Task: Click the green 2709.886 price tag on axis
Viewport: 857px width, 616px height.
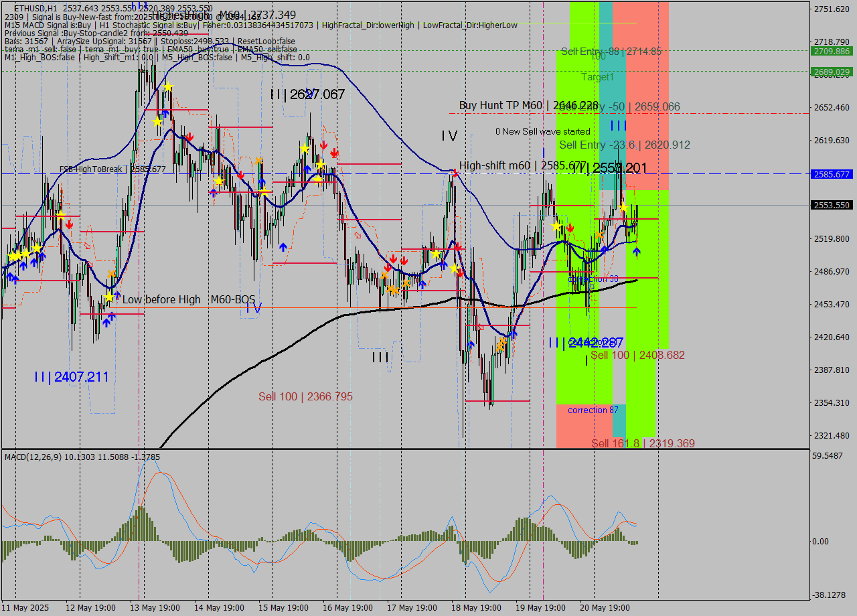Action: [x=831, y=51]
